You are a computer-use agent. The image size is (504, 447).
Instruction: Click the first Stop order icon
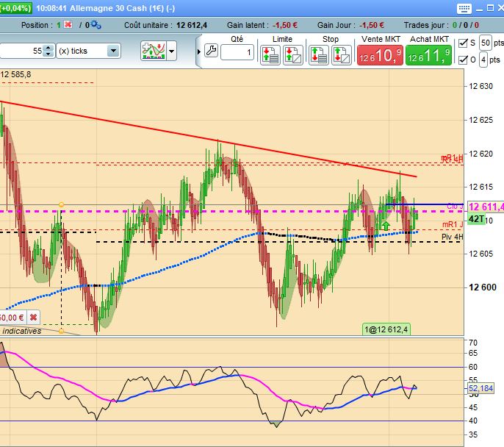pyautogui.click(x=319, y=55)
